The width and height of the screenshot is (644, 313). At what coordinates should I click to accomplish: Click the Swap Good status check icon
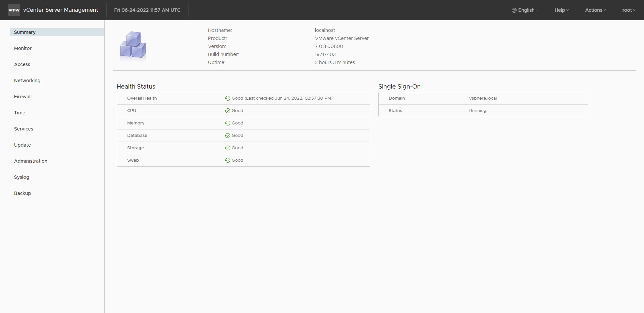pos(228,160)
